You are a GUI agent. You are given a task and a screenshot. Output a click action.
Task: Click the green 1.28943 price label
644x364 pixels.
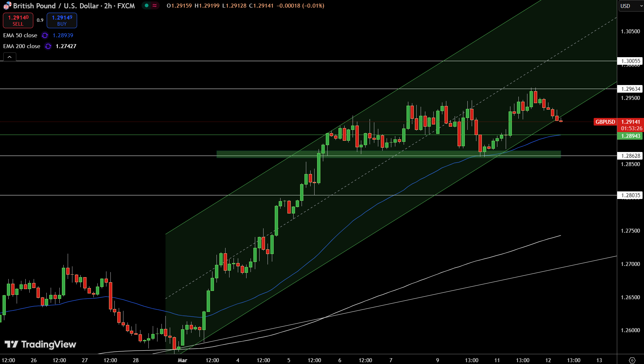click(x=630, y=136)
